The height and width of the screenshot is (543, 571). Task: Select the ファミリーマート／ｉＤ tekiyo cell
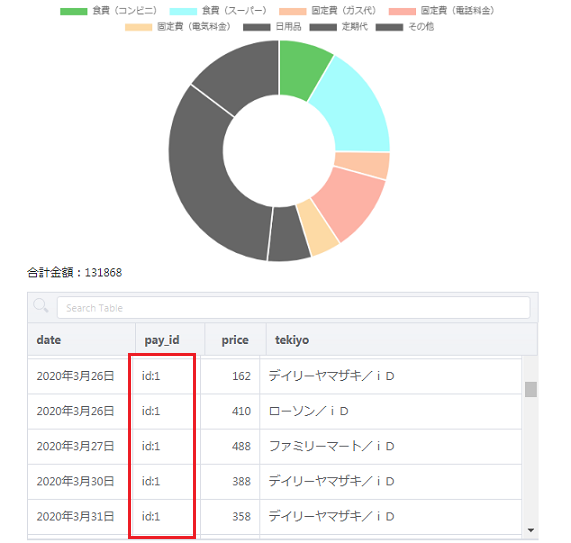[390, 446]
